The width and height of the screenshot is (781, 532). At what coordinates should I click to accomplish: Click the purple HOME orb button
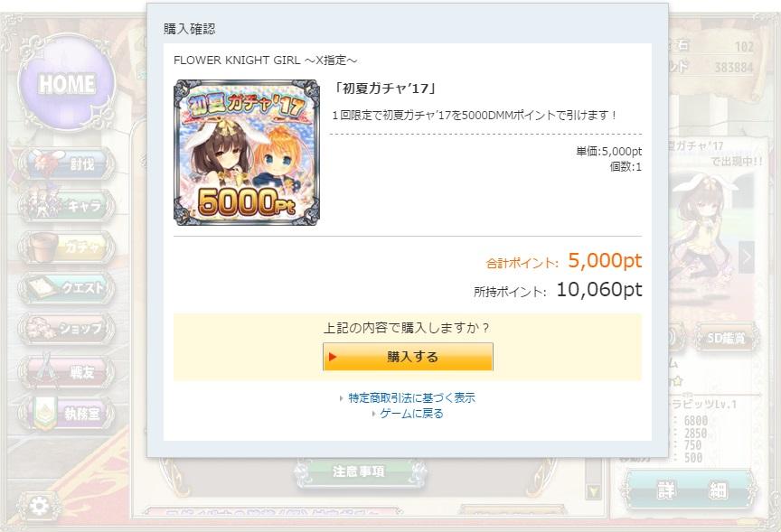[x=66, y=82]
